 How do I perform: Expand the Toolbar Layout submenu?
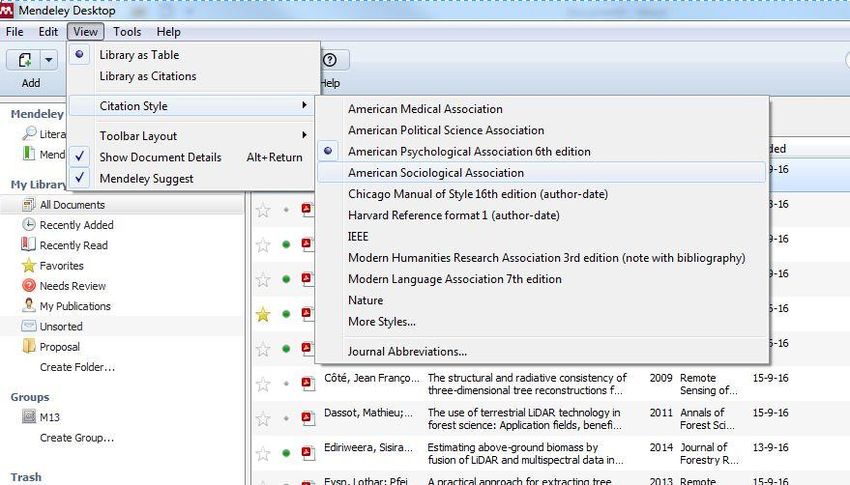[x=192, y=135]
